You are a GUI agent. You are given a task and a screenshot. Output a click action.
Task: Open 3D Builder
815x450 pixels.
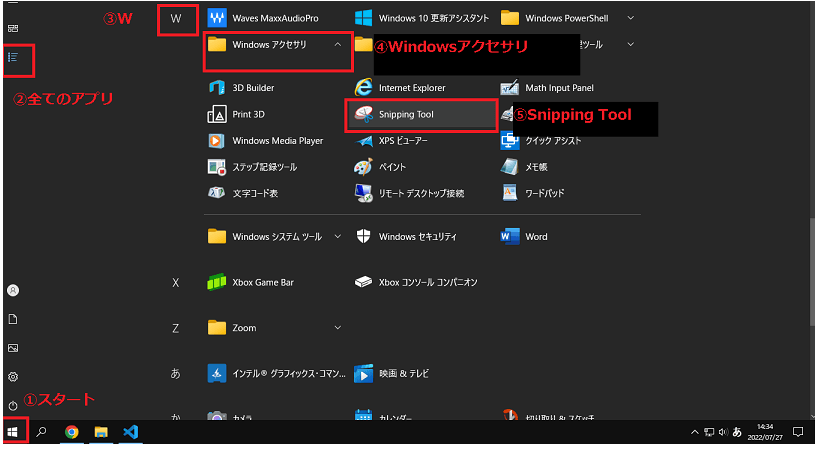pyautogui.click(x=241, y=88)
